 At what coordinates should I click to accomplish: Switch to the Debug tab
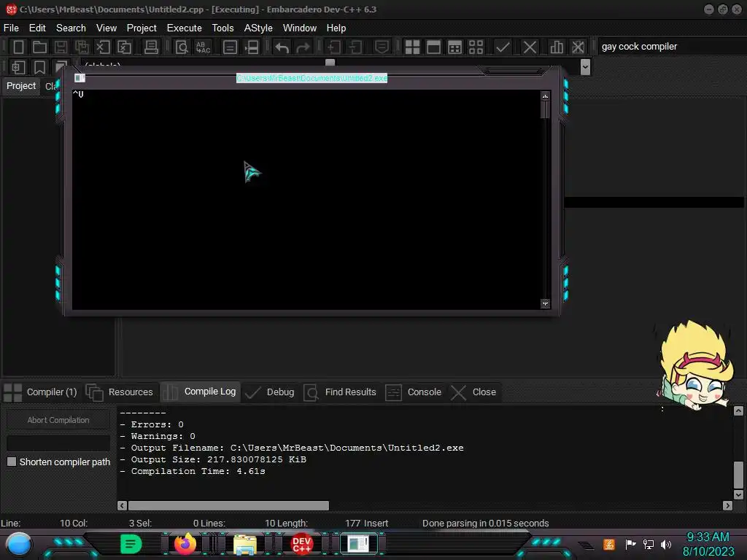pyautogui.click(x=270, y=392)
